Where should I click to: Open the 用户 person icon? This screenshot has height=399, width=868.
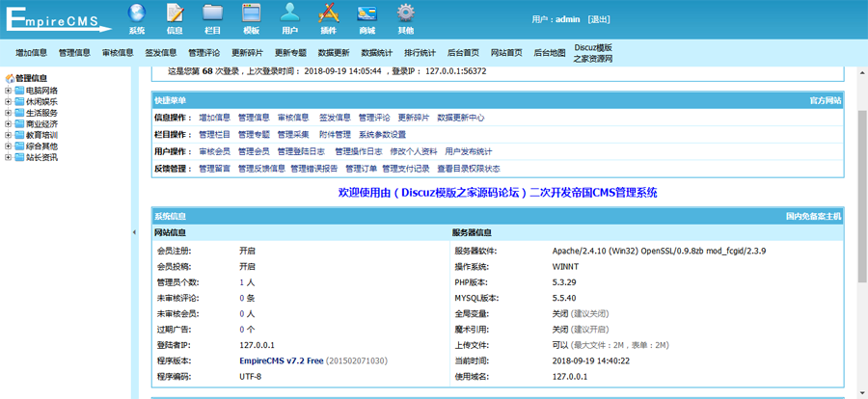click(x=289, y=13)
